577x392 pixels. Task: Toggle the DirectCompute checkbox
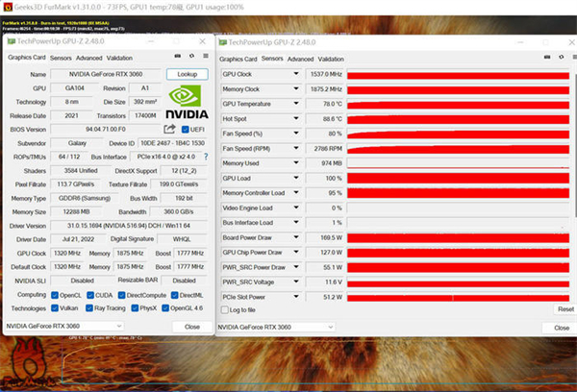[x=121, y=295]
